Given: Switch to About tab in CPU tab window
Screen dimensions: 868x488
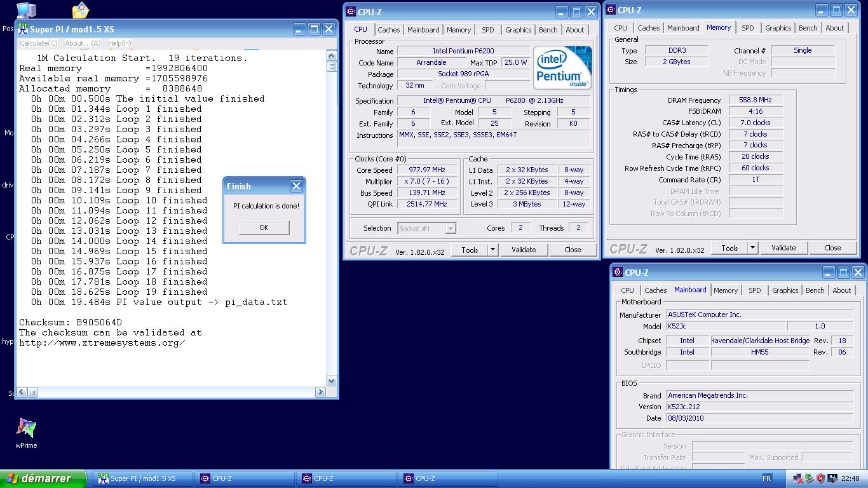Looking at the screenshot, I should [574, 30].
